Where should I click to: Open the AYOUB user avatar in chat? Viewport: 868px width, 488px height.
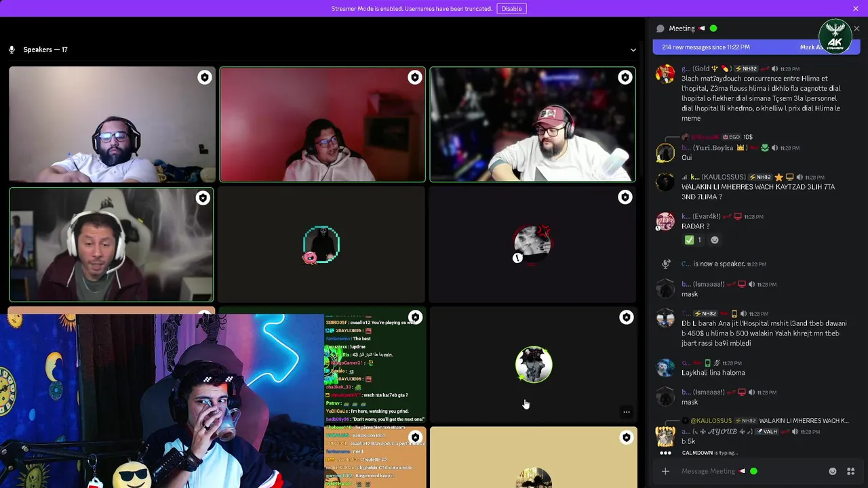[x=665, y=436]
